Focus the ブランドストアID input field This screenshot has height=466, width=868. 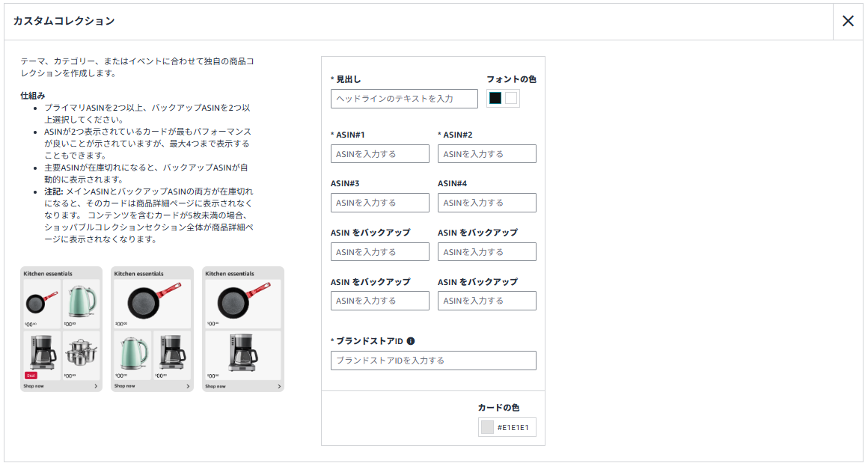point(433,361)
